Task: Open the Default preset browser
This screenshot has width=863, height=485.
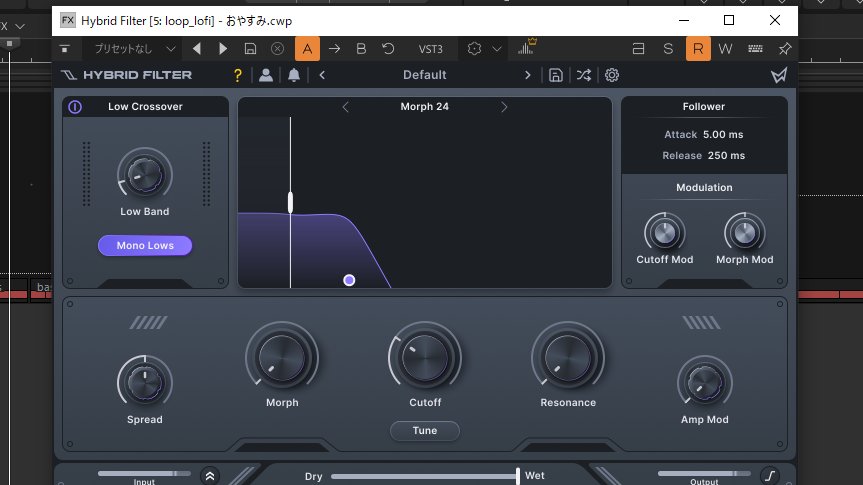Action: tap(424, 75)
